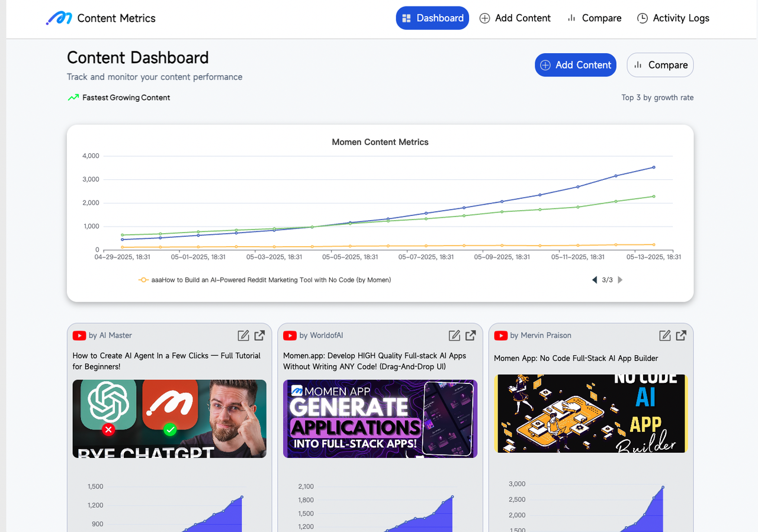
Task: Click the 'Content Dashboard' heading
Action: (x=138, y=57)
